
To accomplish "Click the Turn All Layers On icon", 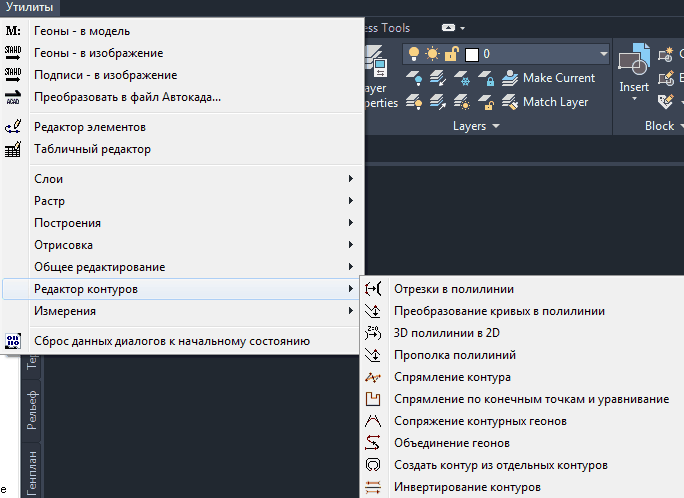I will click(414, 102).
